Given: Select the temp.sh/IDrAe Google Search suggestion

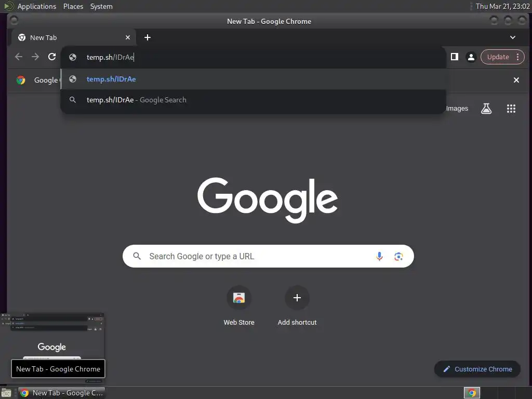Looking at the screenshot, I should (253, 100).
